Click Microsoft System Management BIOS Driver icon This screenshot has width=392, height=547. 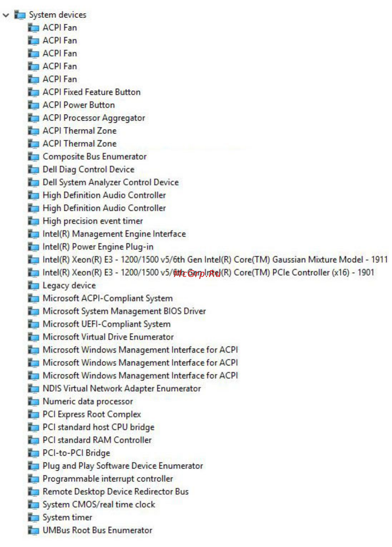click(x=34, y=311)
